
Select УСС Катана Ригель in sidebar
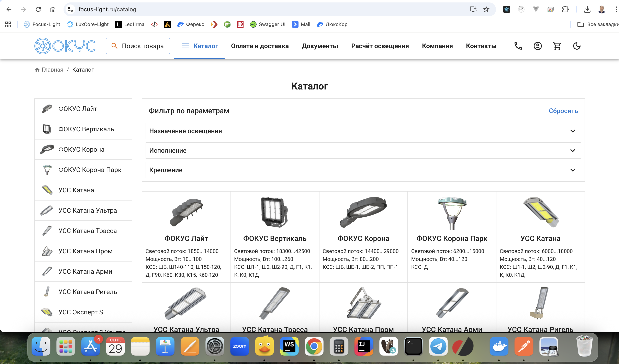(83, 292)
